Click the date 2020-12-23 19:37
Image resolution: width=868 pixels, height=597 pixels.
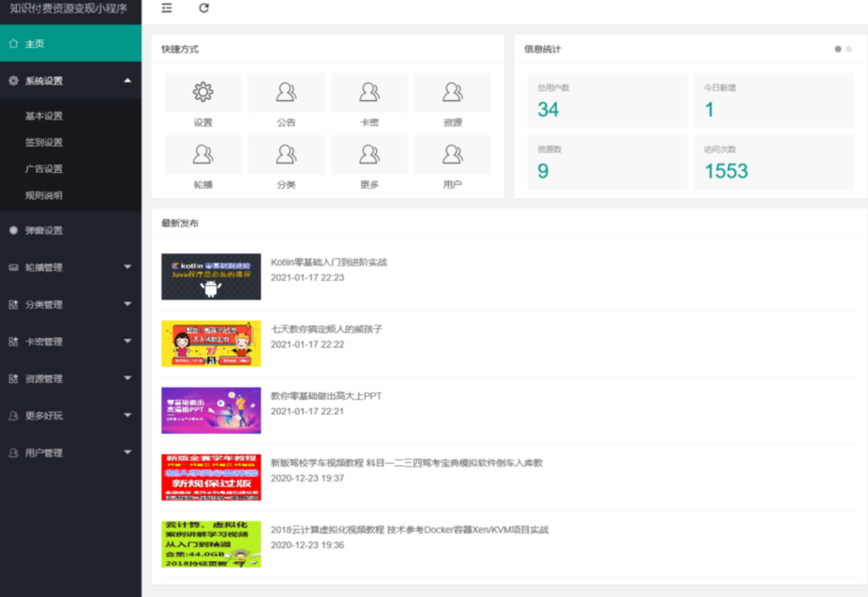tap(307, 479)
